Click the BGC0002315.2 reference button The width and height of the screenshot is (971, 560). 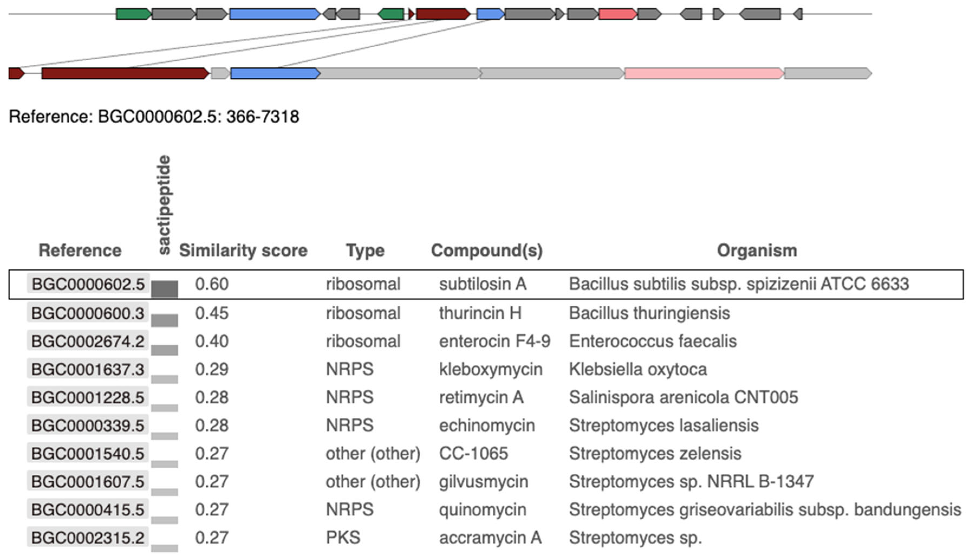[88, 538]
